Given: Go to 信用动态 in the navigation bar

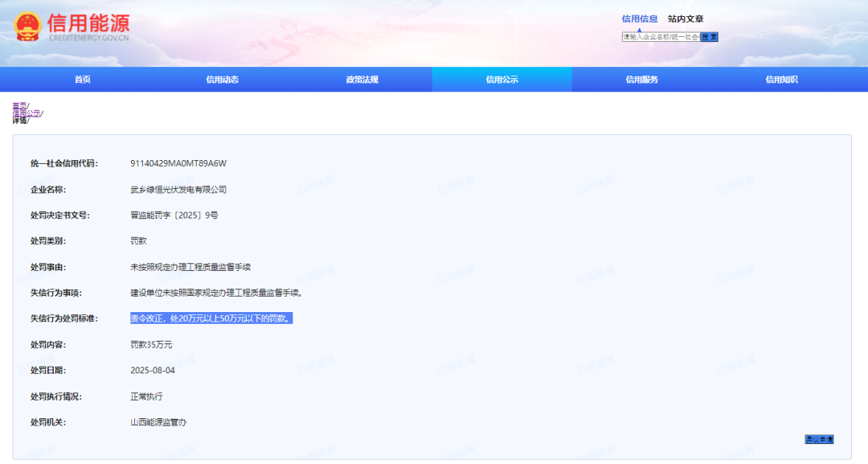Looking at the screenshot, I should click(222, 80).
